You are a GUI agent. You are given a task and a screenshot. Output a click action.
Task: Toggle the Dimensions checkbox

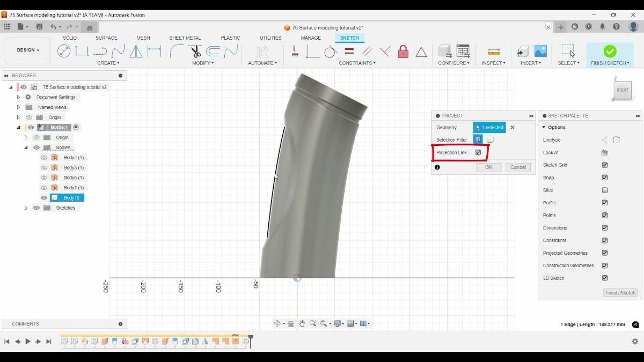605,228
